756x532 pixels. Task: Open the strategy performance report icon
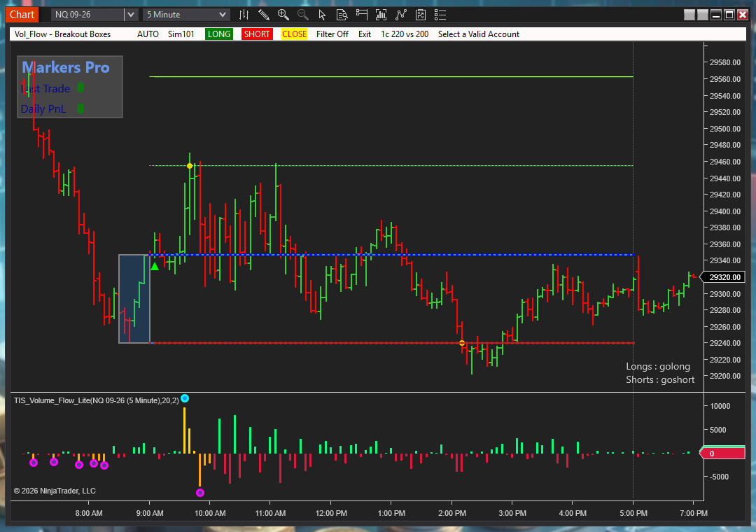(421, 15)
